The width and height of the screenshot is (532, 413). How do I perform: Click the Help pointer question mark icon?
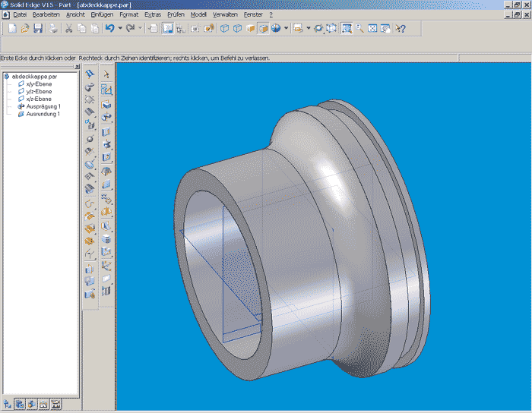(x=401, y=28)
